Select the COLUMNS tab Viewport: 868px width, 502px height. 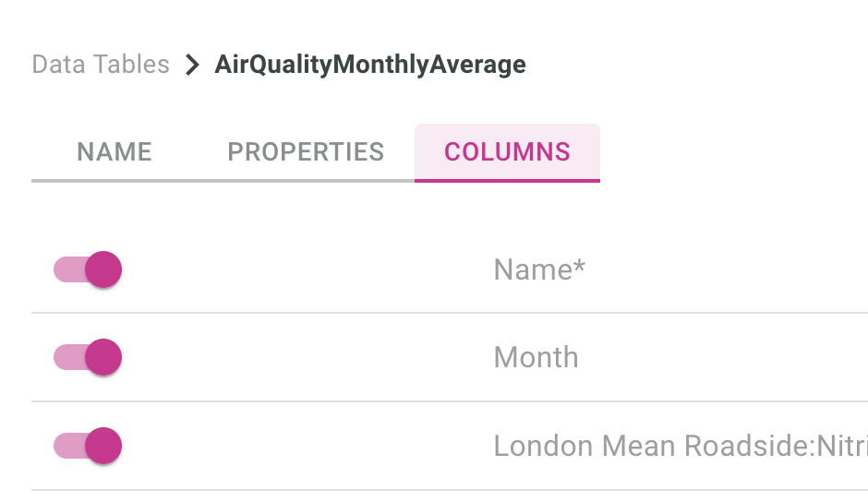[507, 151]
